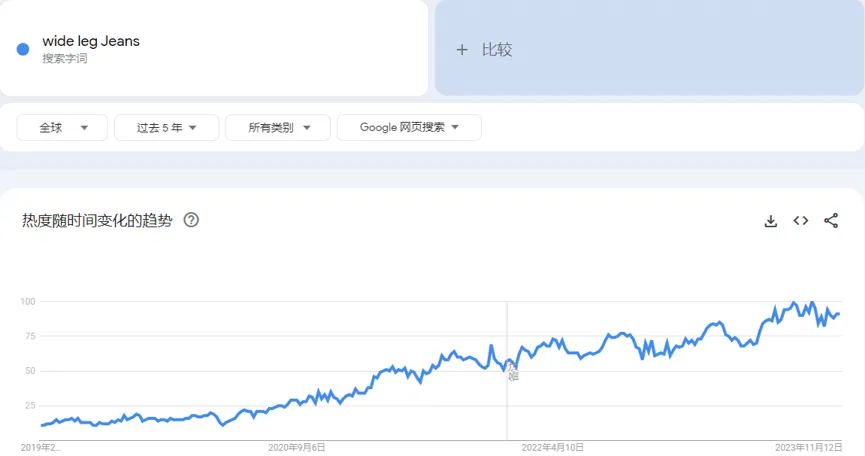This screenshot has height=456, width=865.
Task: Click the 75 y-axis label
Action: (30, 336)
